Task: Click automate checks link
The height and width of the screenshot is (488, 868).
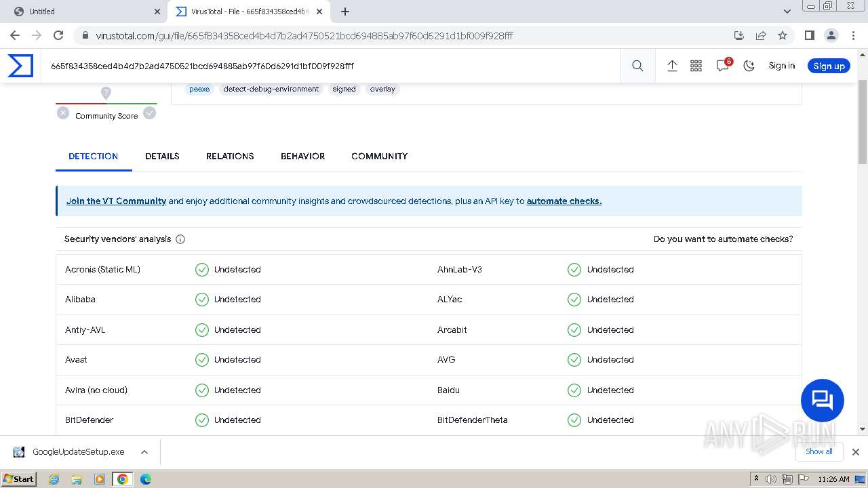Action: click(x=564, y=201)
